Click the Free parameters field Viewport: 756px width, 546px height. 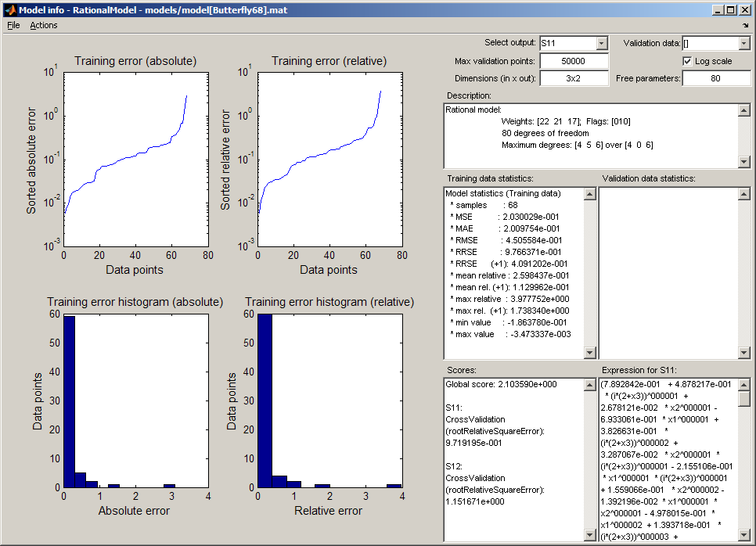[716, 78]
